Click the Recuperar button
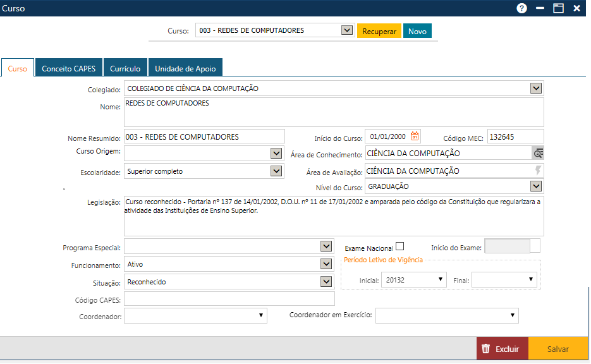Screen dimensions: 591x364 (379, 31)
